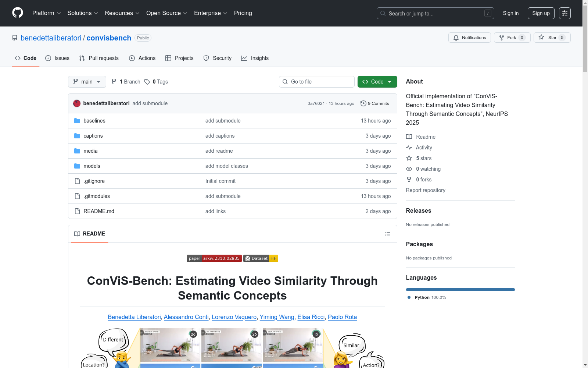The width and height of the screenshot is (588, 368).
Task: Open commit 3a76021 hash link
Action: [316, 103]
